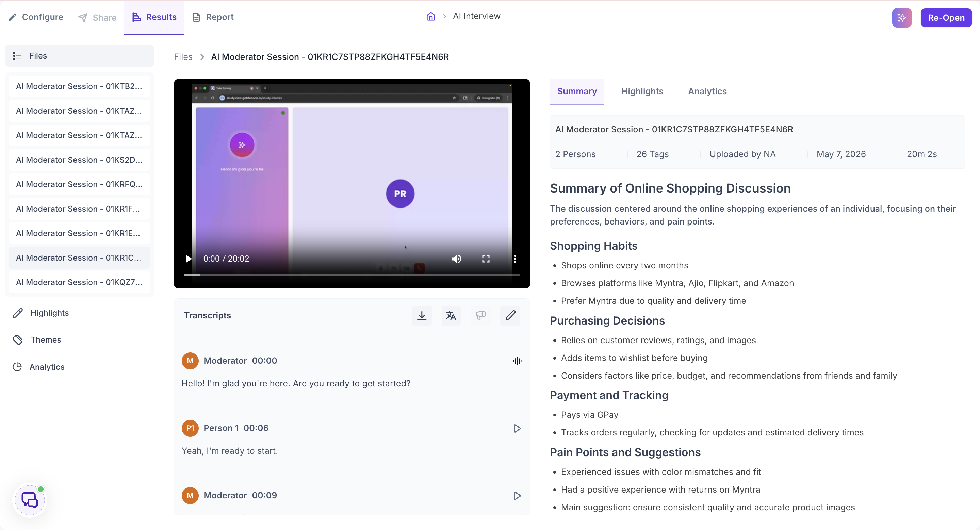Switch to the Highlights tab

pos(642,91)
